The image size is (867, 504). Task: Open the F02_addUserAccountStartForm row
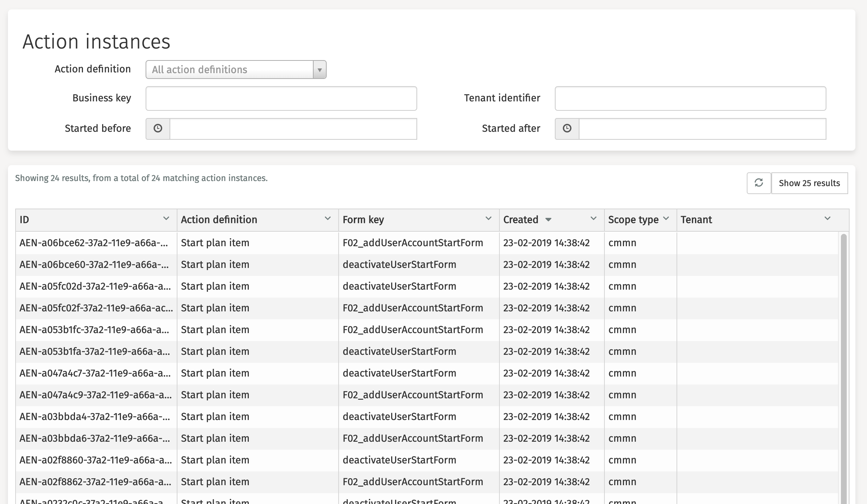coord(413,243)
